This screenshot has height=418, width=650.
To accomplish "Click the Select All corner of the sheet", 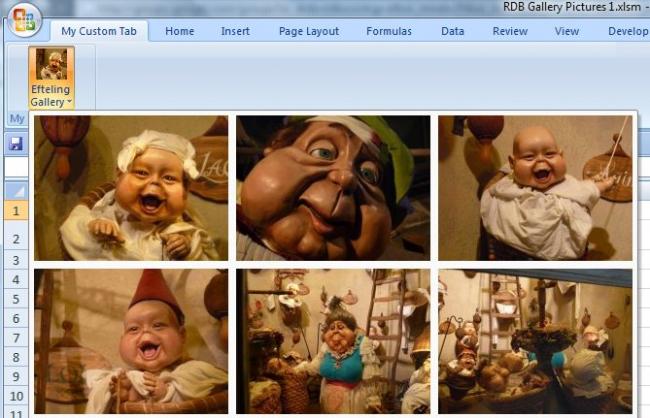I will coord(15,190).
